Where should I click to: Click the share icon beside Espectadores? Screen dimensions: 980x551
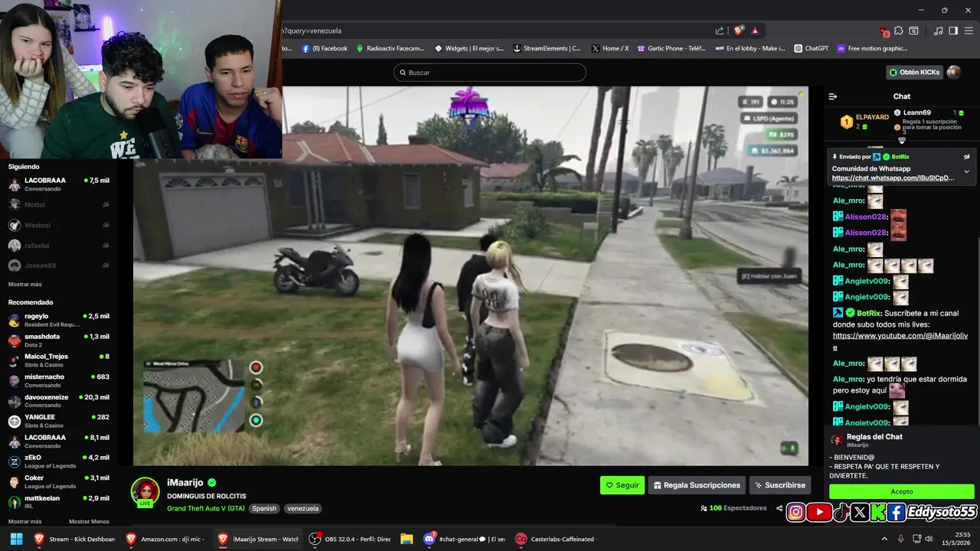779,508
